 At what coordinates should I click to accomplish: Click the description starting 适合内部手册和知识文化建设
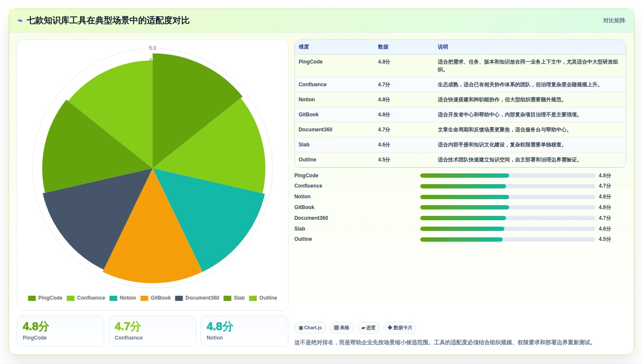coord(501,145)
